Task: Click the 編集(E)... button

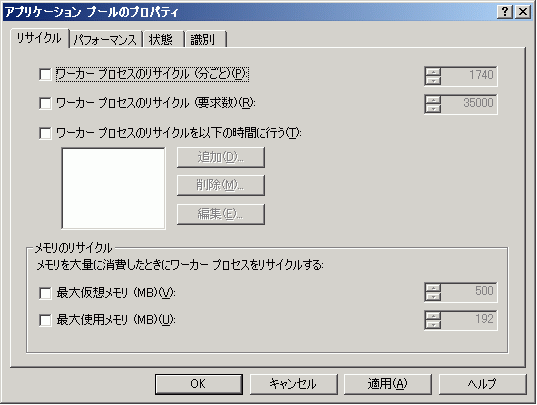Action: (221, 214)
